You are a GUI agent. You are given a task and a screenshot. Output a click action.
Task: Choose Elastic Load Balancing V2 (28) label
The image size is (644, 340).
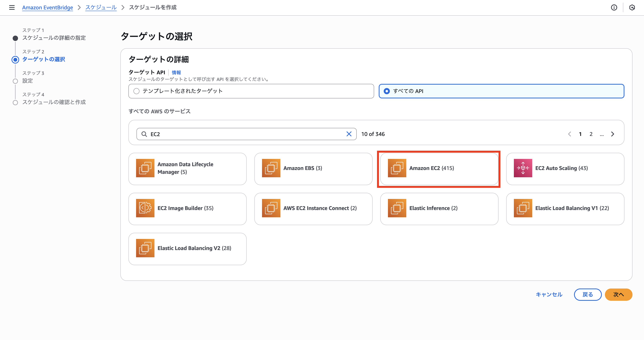point(194,248)
